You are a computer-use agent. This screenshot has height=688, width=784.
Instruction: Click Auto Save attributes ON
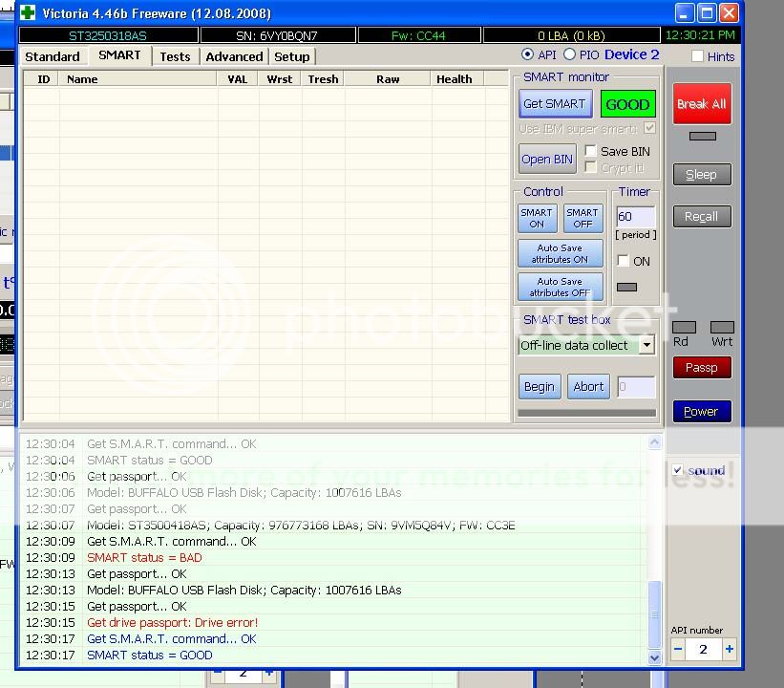[x=560, y=253]
